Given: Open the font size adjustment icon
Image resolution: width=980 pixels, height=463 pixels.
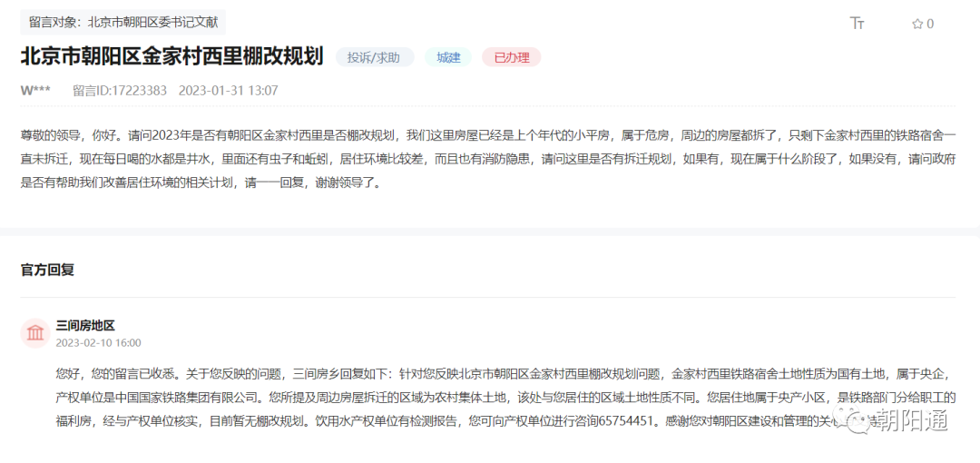Looking at the screenshot, I should pos(857,24).
